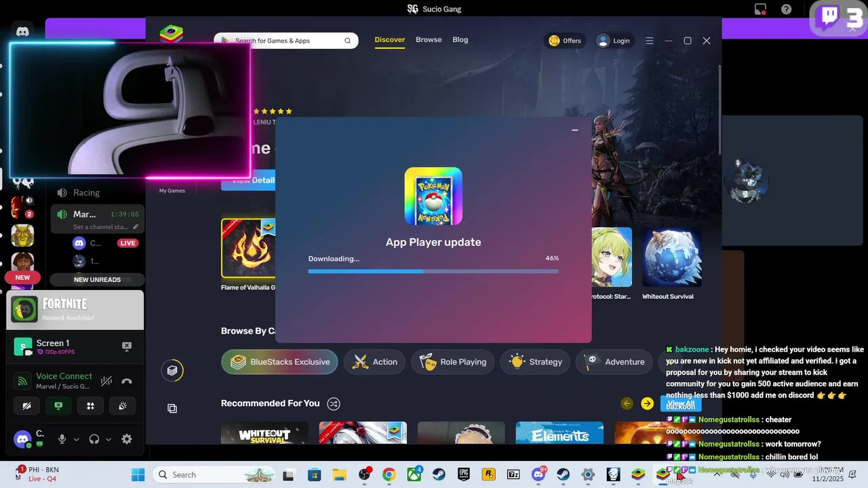Screen dimensions: 868x488
Task: Mute the Discord microphone
Action: pyautogui.click(x=62, y=439)
